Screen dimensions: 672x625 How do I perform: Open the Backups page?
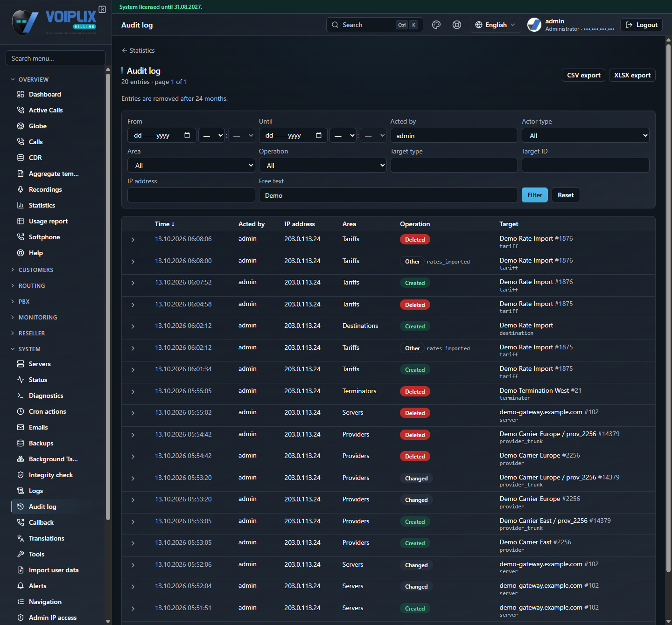pyautogui.click(x=41, y=443)
